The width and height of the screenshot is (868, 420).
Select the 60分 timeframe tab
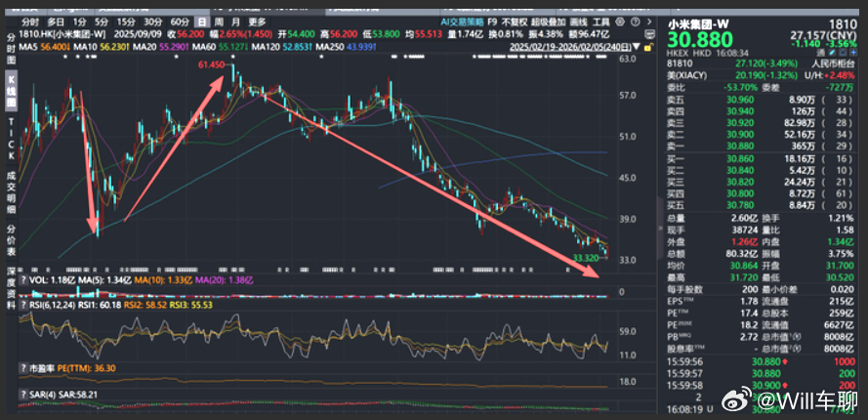click(179, 21)
